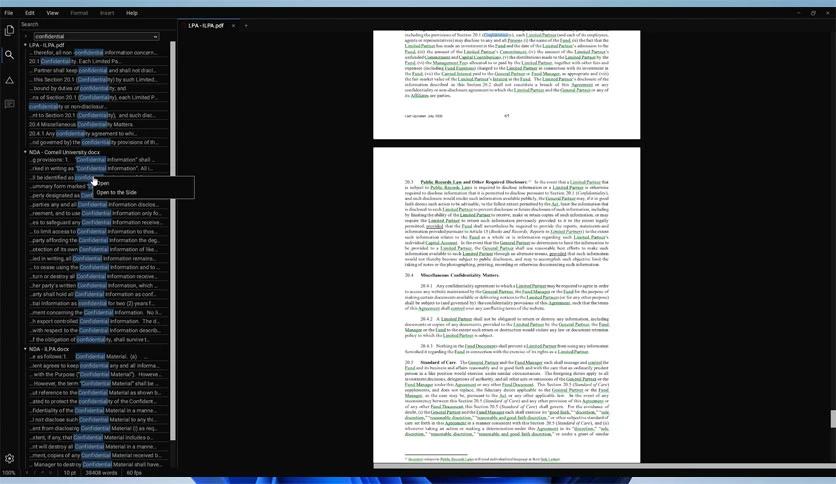The width and height of the screenshot is (836, 484).
Task: Open the File menu
Action: coord(9,13)
